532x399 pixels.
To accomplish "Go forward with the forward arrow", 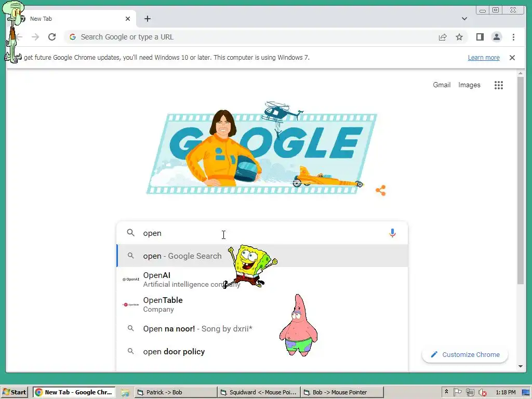I will coord(35,37).
